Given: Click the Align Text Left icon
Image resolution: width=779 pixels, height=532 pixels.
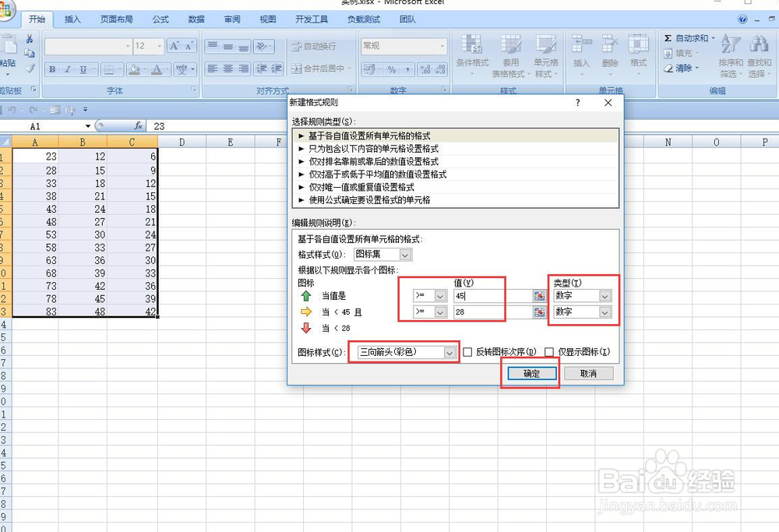Looking at the screenshot, I should [x=212, y=69].
